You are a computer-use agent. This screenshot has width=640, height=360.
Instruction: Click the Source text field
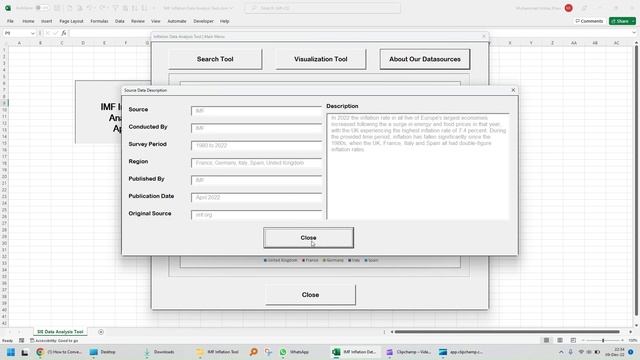coord(256,111)
